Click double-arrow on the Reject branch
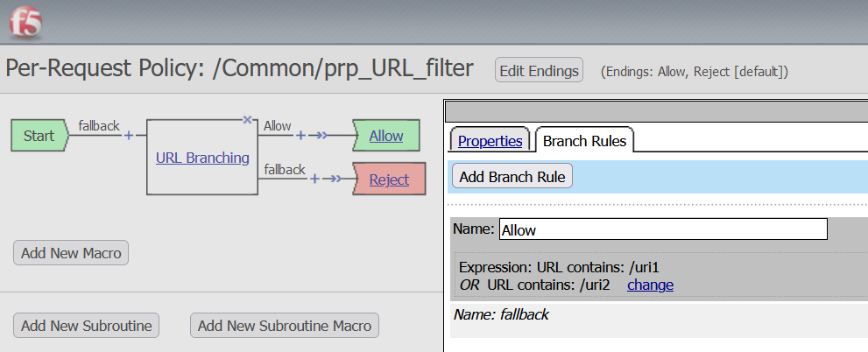This screenshot has width=868, height=352. [336, 179]
